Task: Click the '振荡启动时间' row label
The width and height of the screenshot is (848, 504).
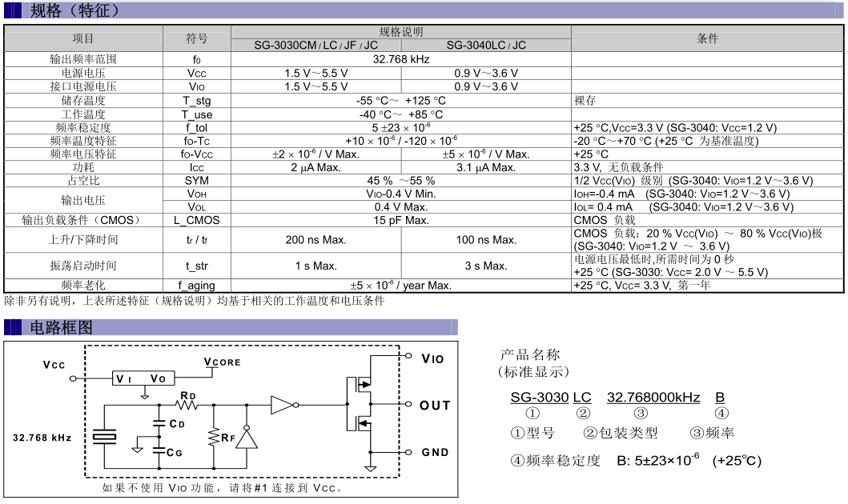Action: 83,266
